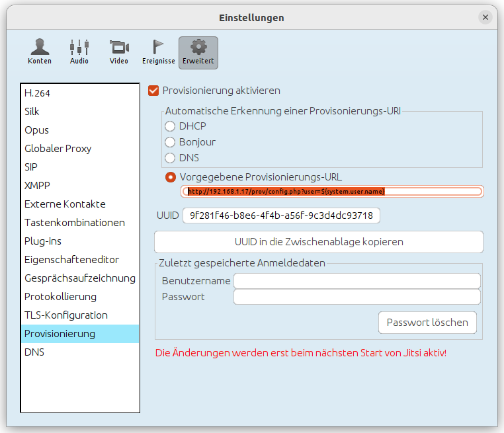Choose the Bonjour discovery option
This screenshot has height=433, width=504.
[171, 142]
